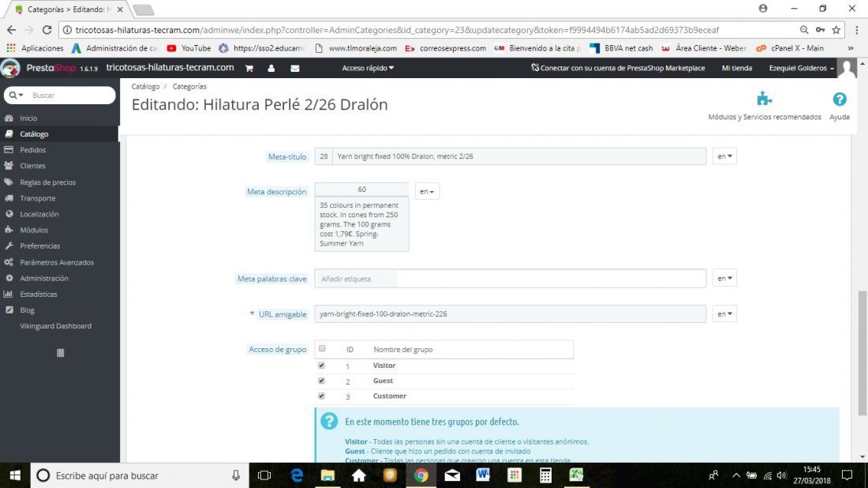Click the Añadir etiqueta keywords field
The height and width of the screenshot is (488, 868).
pos(510,279)
